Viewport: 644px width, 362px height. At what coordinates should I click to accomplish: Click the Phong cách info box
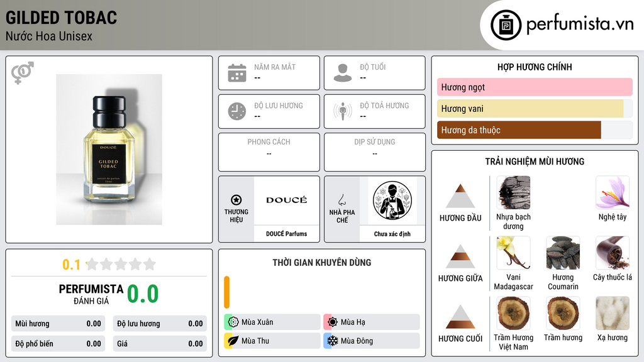coord(269,152)
